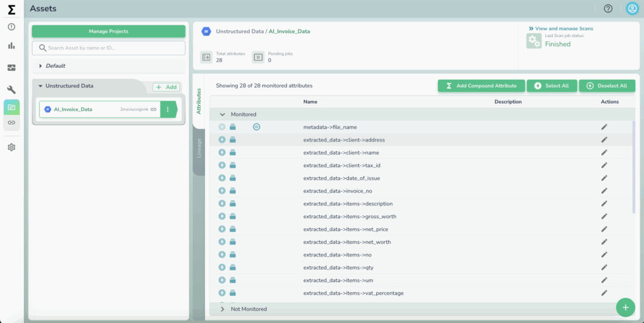
Task: Click the link icon in left sidebar
Action: tap(11, 122)
